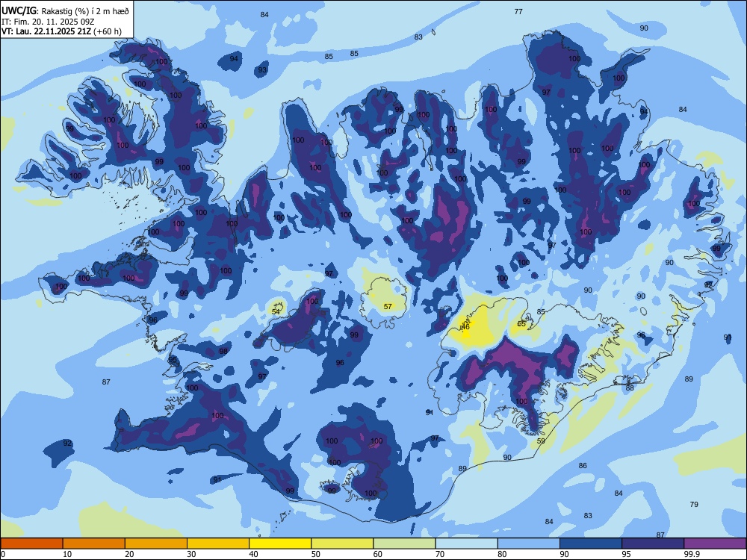Click the 60–70 yellow-green legend color block
The height and width of the screenshot is (560, 747).
tap(404, 544)
